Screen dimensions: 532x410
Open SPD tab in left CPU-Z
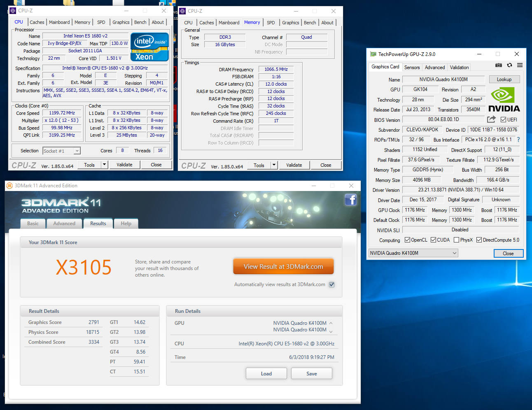click(101, 22)
